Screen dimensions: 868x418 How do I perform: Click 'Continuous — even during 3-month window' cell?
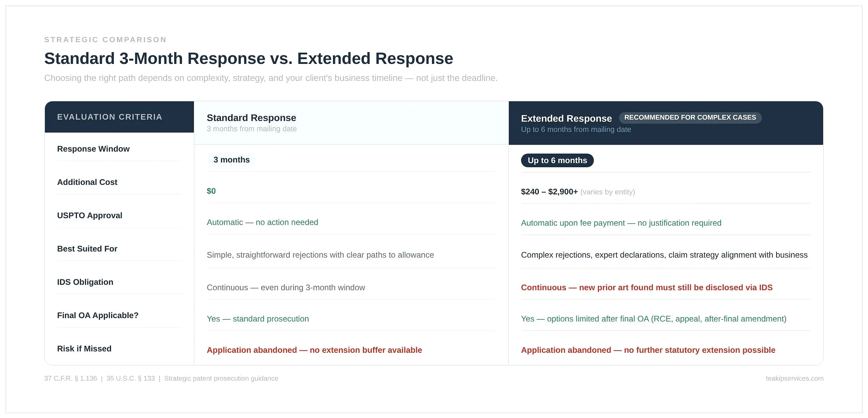tap(286, 288)
